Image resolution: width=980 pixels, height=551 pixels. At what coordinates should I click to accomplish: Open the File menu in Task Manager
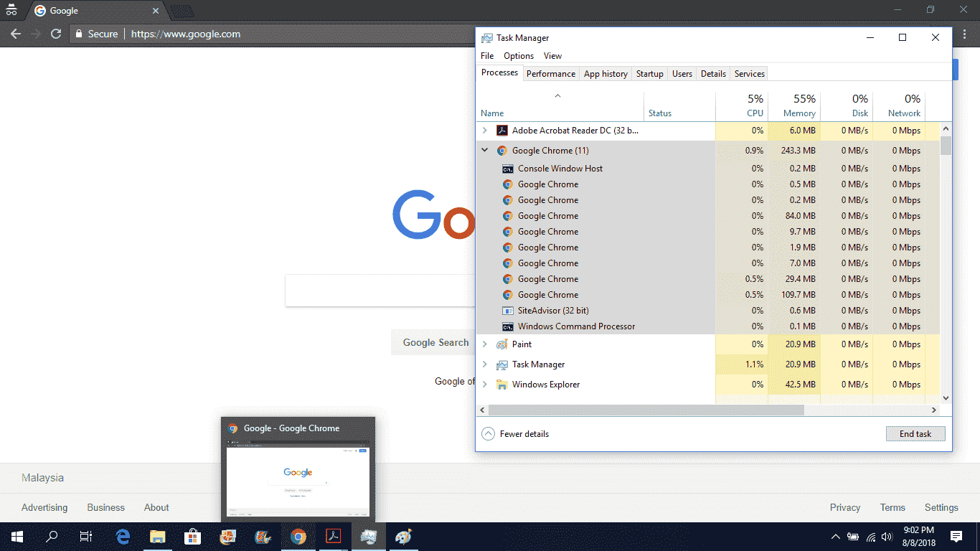[x=487, y=56]
